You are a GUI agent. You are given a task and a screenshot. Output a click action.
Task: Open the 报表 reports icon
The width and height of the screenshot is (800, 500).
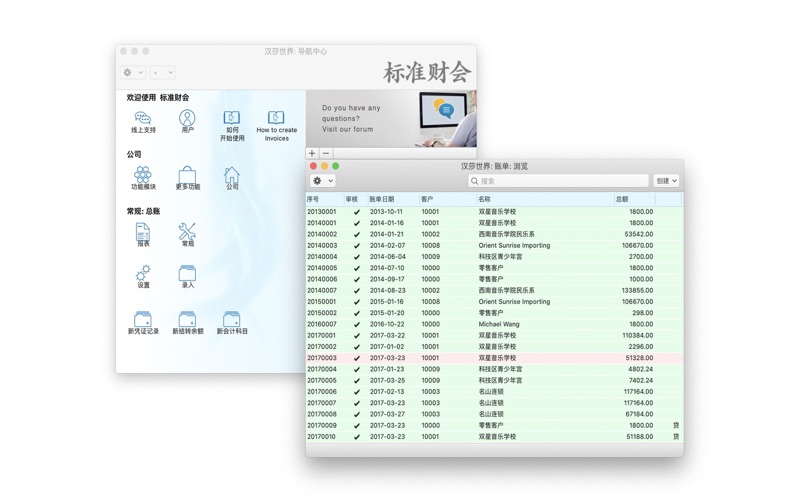click(x=143, y=233)
